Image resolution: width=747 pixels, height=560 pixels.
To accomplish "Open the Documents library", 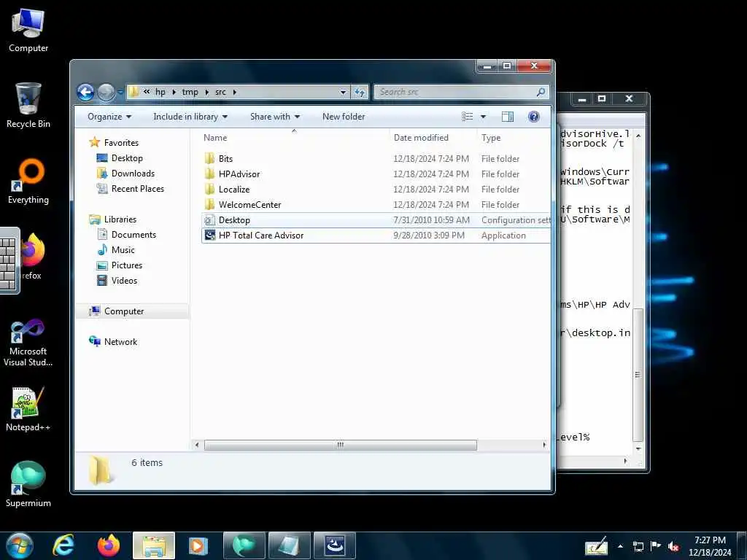I will click(133, 234).
